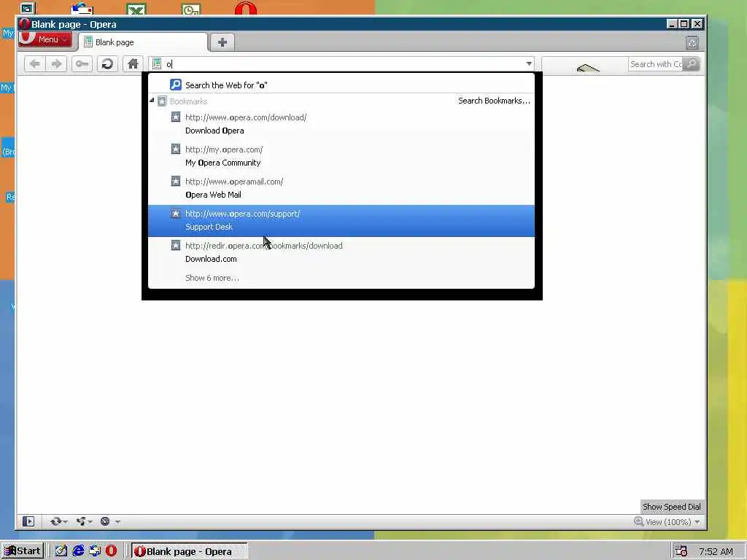This screenshot has height=560, width=747.
Task: Choose the Opera Web Mail suggestion
Action: click(x=341, y=188)
